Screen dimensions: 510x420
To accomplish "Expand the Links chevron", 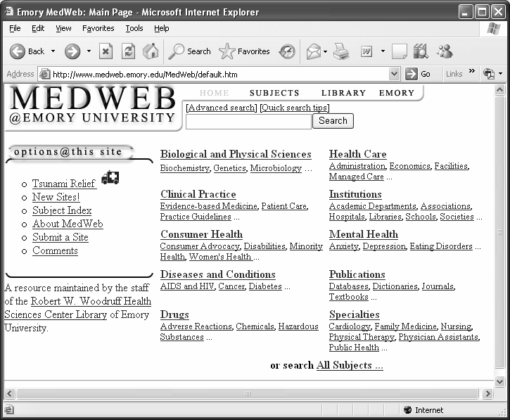I will (x=472, y=70).
